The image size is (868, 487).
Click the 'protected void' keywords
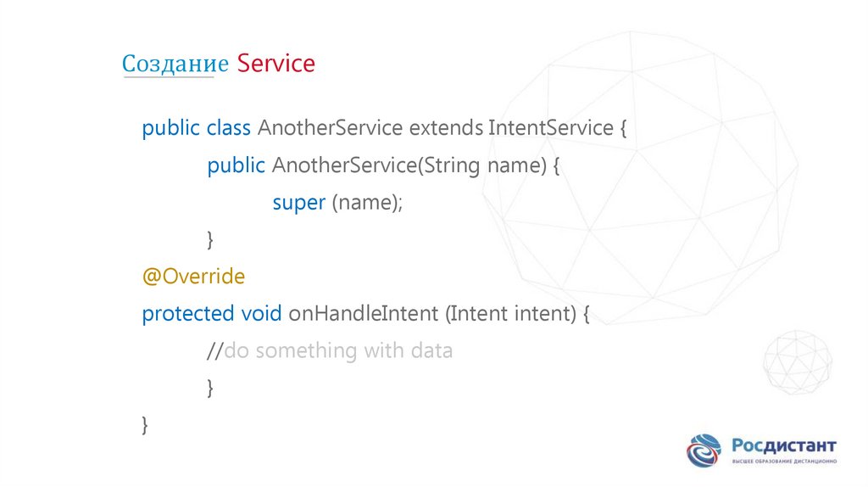[212, 313]
